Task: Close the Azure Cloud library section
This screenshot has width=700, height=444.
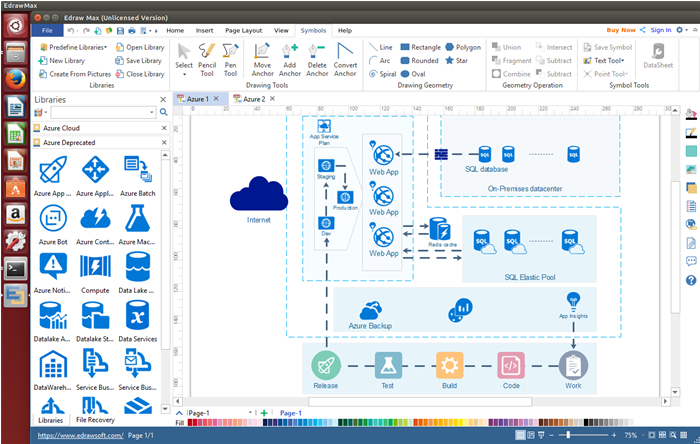Action: click(163, 129)
